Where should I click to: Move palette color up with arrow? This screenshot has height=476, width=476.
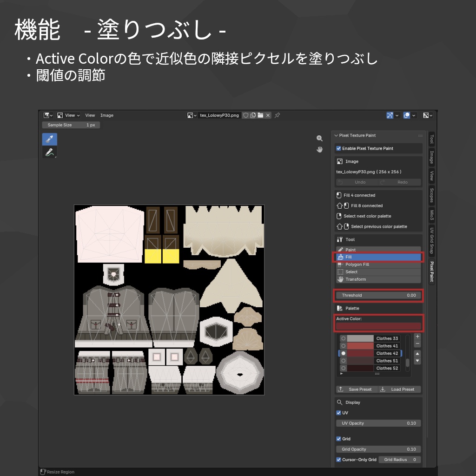point(417,354)
